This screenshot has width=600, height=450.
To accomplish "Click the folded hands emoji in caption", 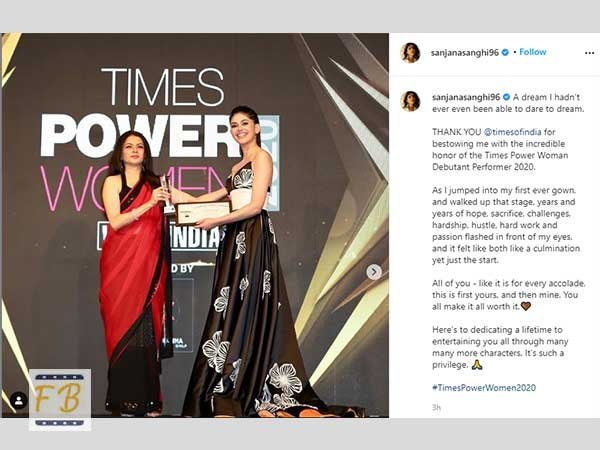I will pyautogui.click(x=477, y=364).
